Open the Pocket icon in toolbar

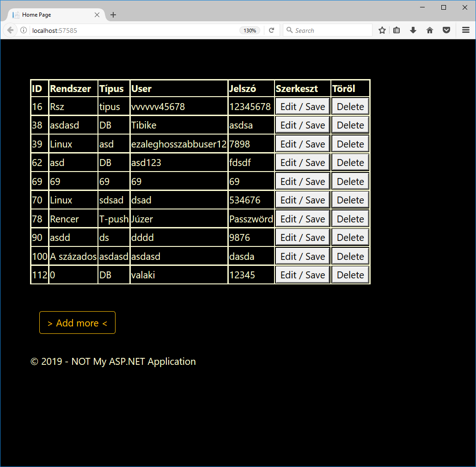446,31
